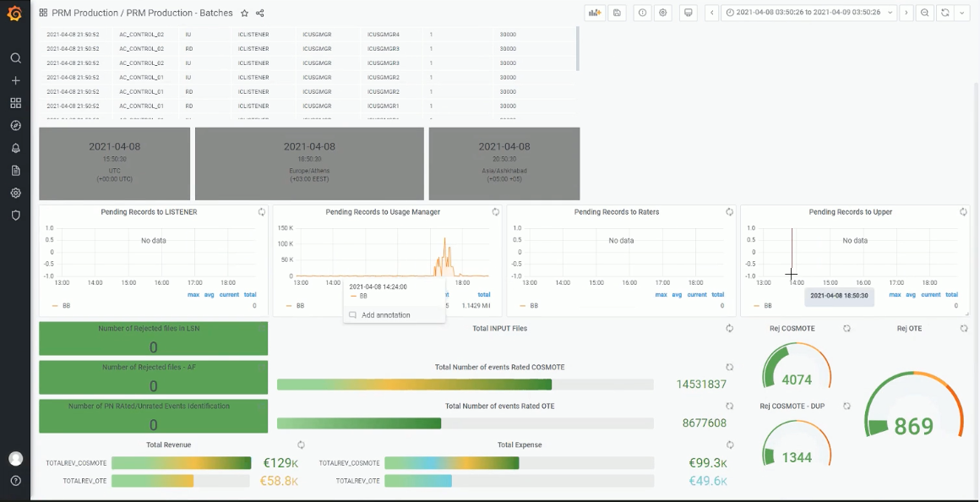The image size is (980, 502).
Task: Save the dashboard using the disk icon
Action: click(x=618, y=12)
